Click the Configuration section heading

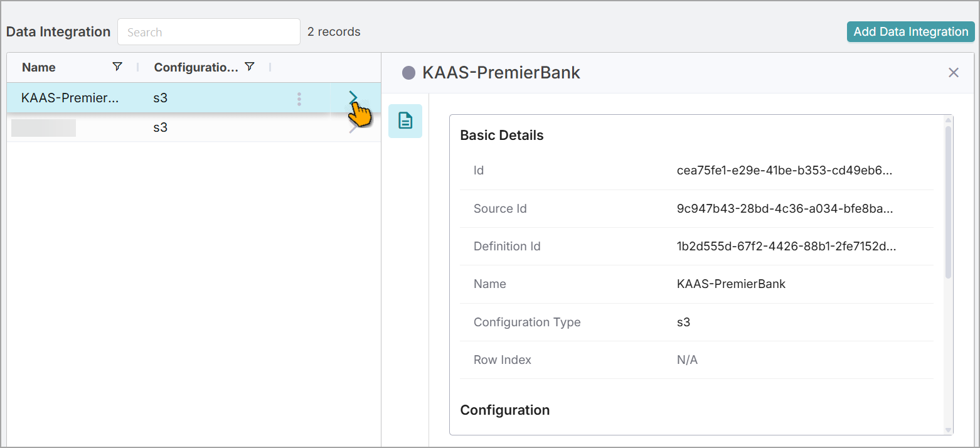(x=505, y=410)
